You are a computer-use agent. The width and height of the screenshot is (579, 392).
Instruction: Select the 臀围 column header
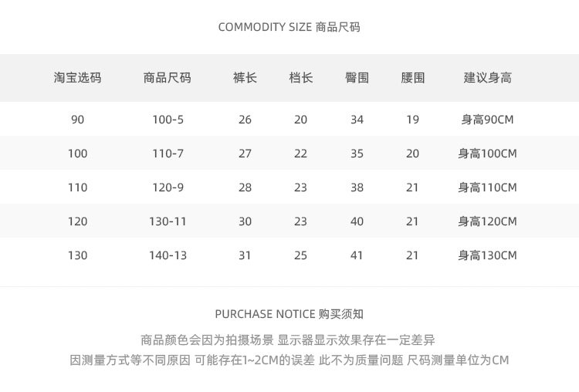pos(357,78)
